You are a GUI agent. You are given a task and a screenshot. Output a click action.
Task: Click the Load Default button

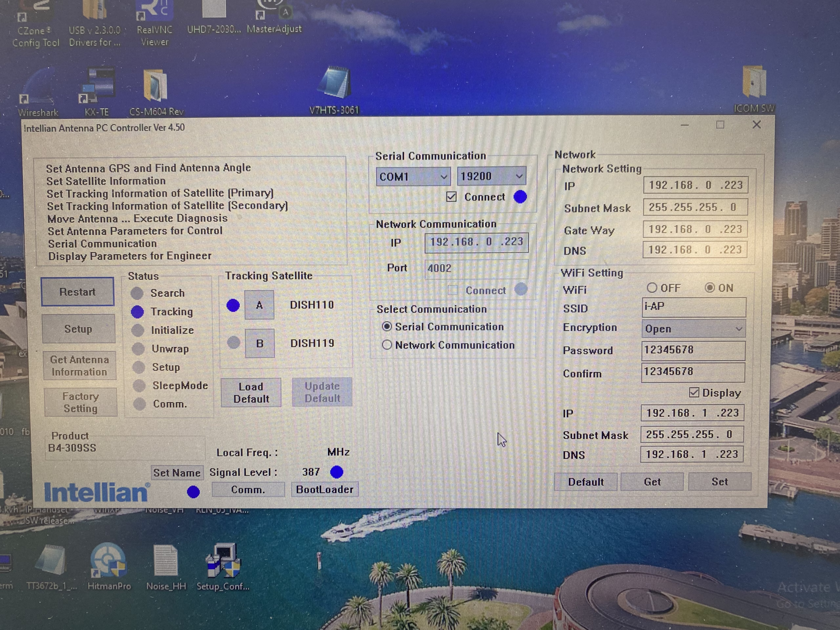tap(251, 393)
